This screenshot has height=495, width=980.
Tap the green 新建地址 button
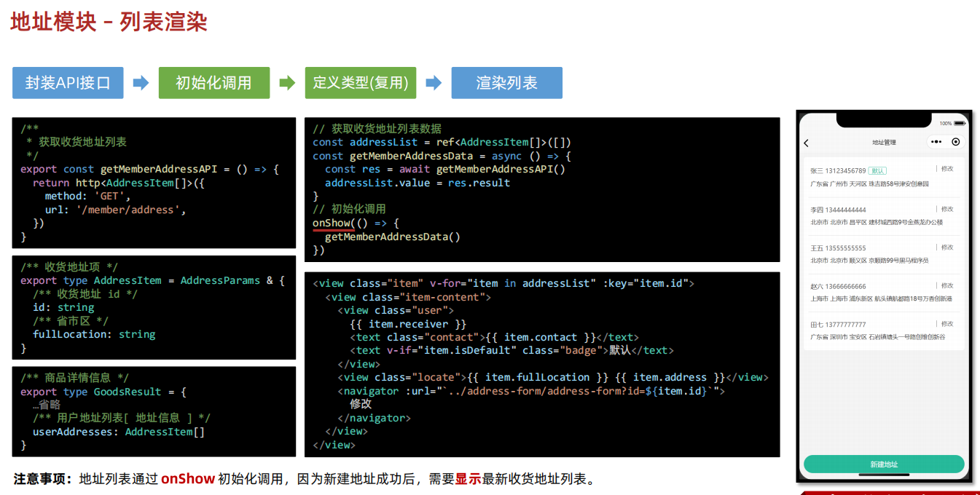click(x=884, y=464)
